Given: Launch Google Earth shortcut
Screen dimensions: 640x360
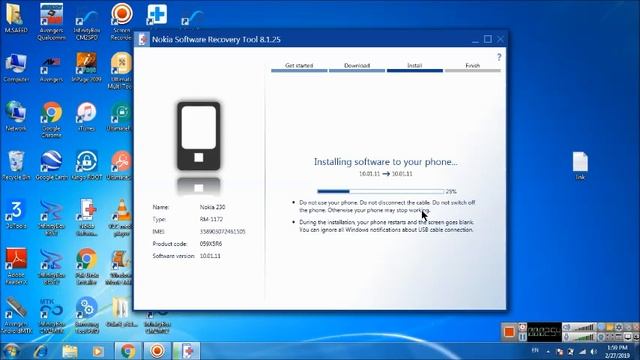Looking at the screenshot, I should (51, 165).
